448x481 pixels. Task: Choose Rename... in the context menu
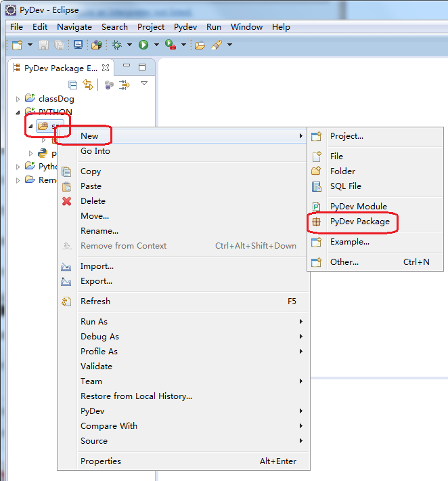[183, 231]
